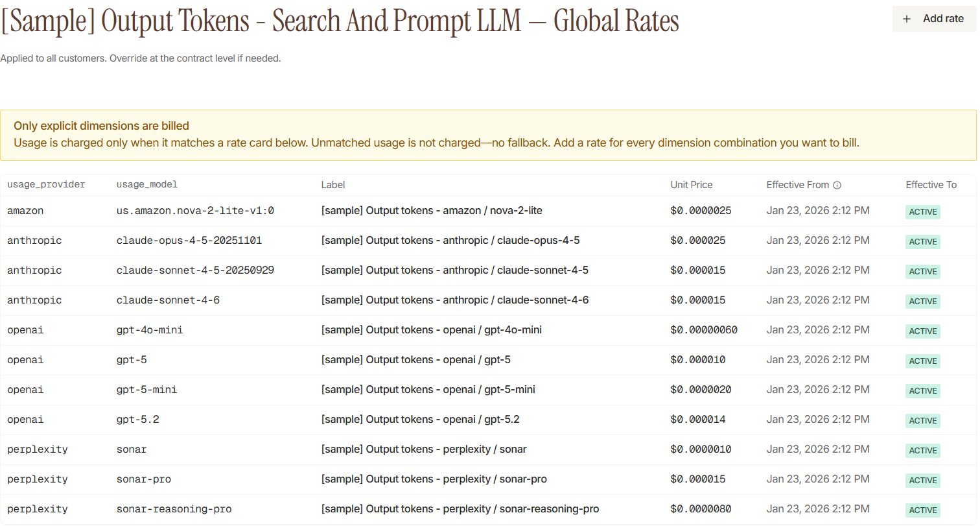Click the usage_provider column header
This screenshot has height=526, width=980.
[46, 185]
